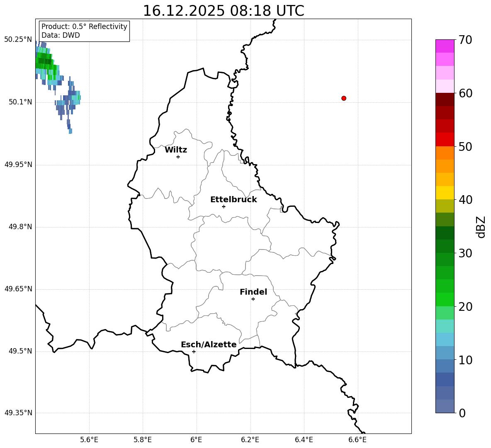This screenshot has height=448, width=491.
Task: Click the 5.6°E longitude label
Action: click(x=89, y=440)
